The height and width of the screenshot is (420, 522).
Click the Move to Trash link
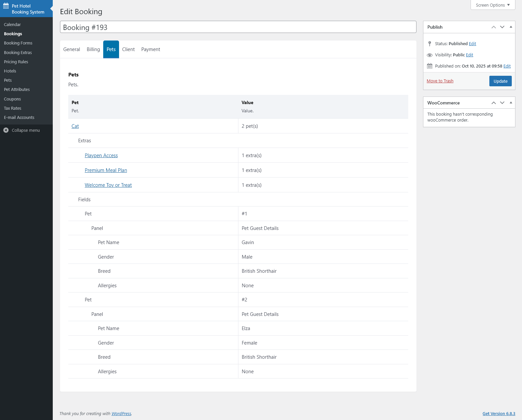point(440,81)
